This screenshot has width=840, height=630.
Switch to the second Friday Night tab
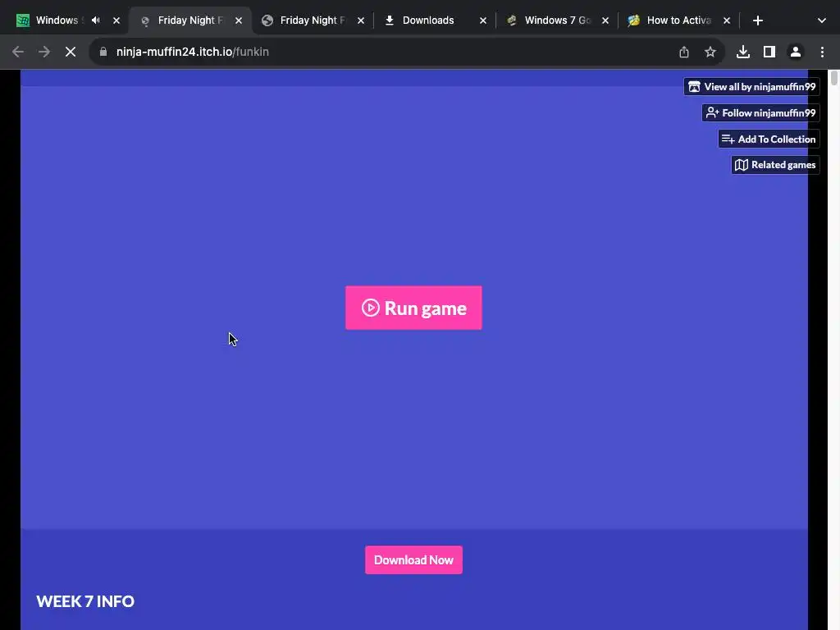(305, 21)
